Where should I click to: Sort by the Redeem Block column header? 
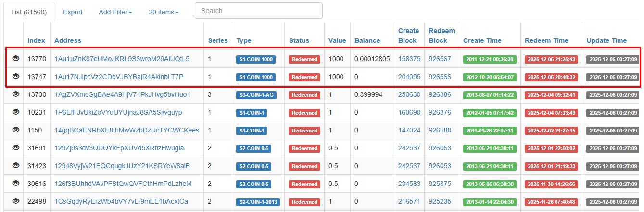442,36
